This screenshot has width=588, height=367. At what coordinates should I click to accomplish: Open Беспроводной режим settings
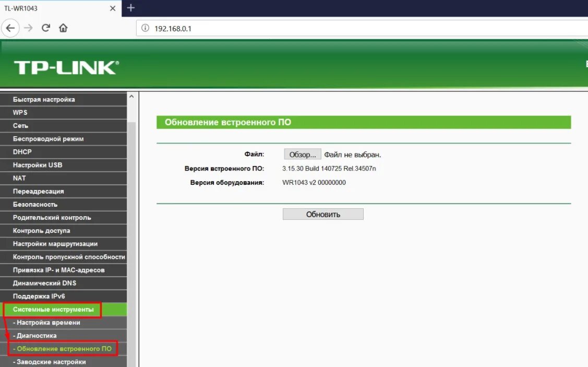coord(63,139)
